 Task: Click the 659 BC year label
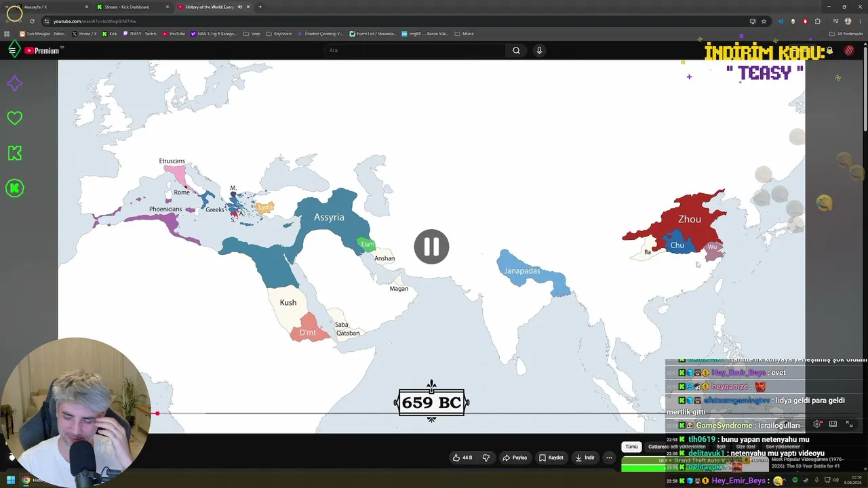point(432,403)
